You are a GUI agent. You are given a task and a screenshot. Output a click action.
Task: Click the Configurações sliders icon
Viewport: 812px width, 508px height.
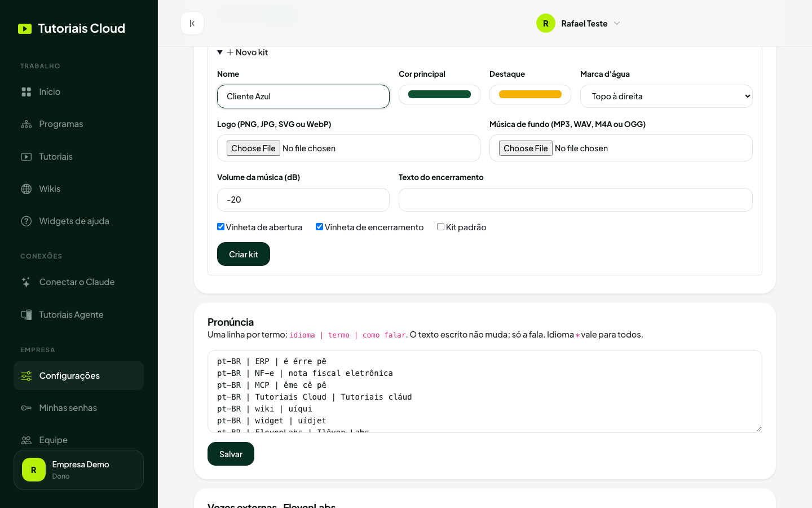pyautogui.click(x=27, y=376)
